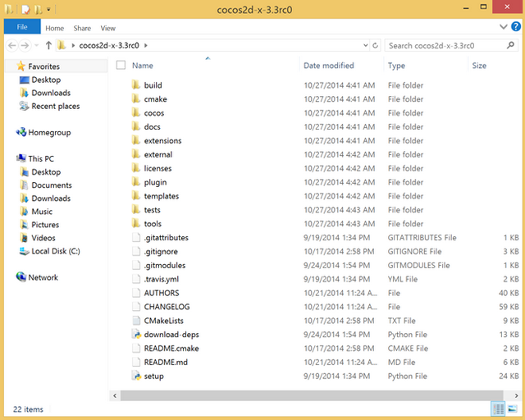Click the search magnifier icon

[x=510, y=45]
